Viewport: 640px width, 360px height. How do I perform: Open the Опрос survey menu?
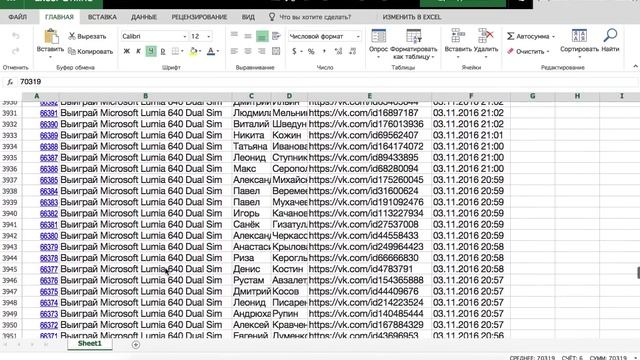click(x=378, y=43)
